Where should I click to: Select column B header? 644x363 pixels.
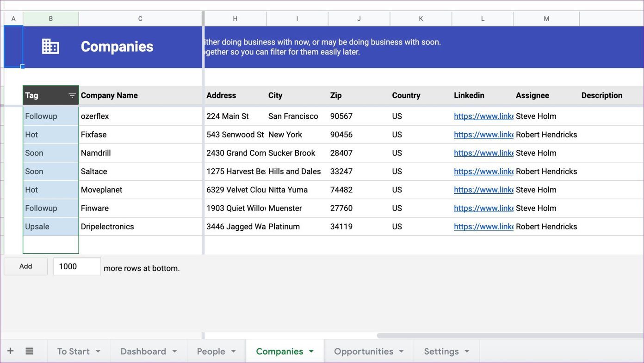coord(51,18)
